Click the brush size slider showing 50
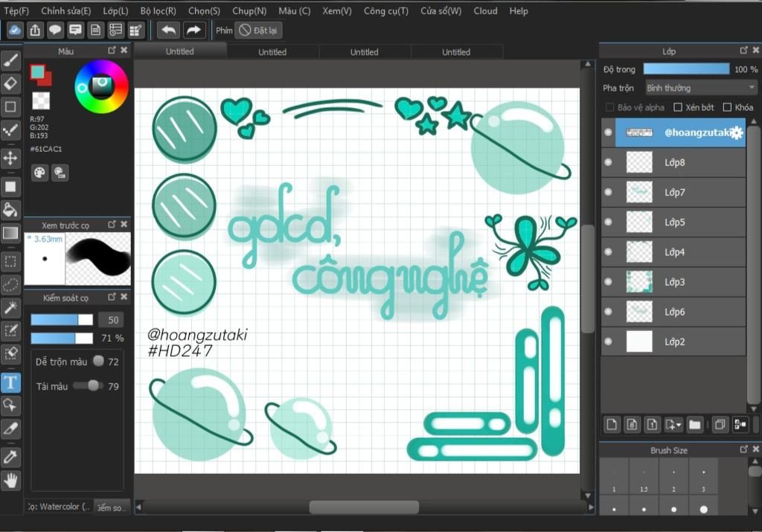 [62, 320]
